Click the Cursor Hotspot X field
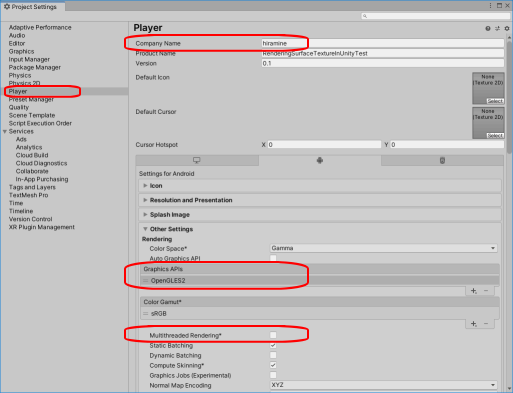513x393 pixels. [x=324, y=145]
